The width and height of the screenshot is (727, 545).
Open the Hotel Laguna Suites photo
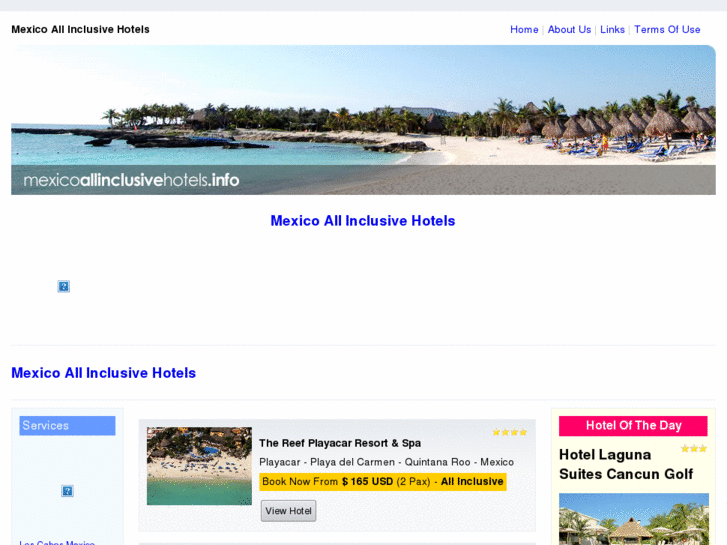click(634, 519)
